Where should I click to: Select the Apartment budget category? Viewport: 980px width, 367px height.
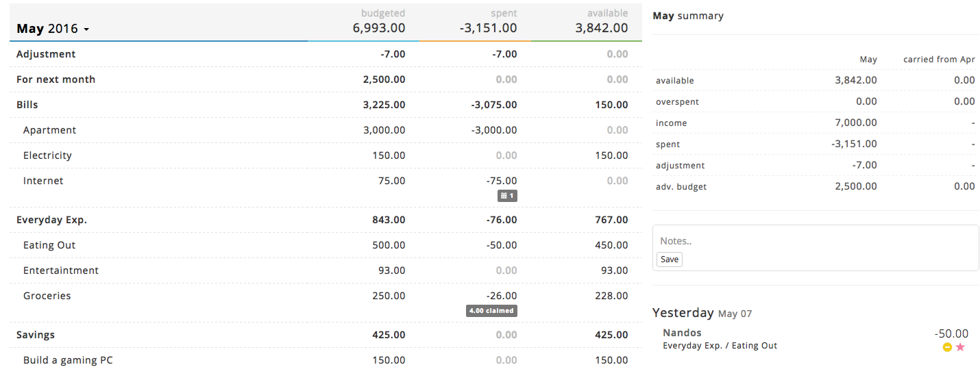tap(49, 130)
